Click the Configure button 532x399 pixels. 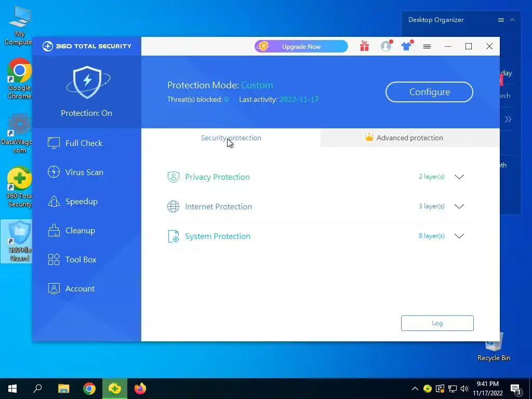[429, 92]
